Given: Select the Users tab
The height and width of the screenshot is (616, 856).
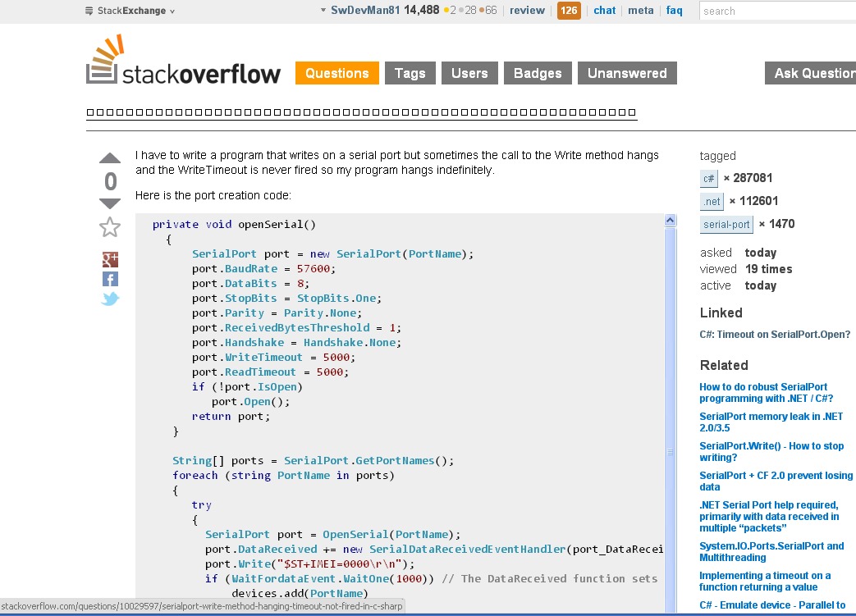Looking at the screenshot, I should coord(469,73).
